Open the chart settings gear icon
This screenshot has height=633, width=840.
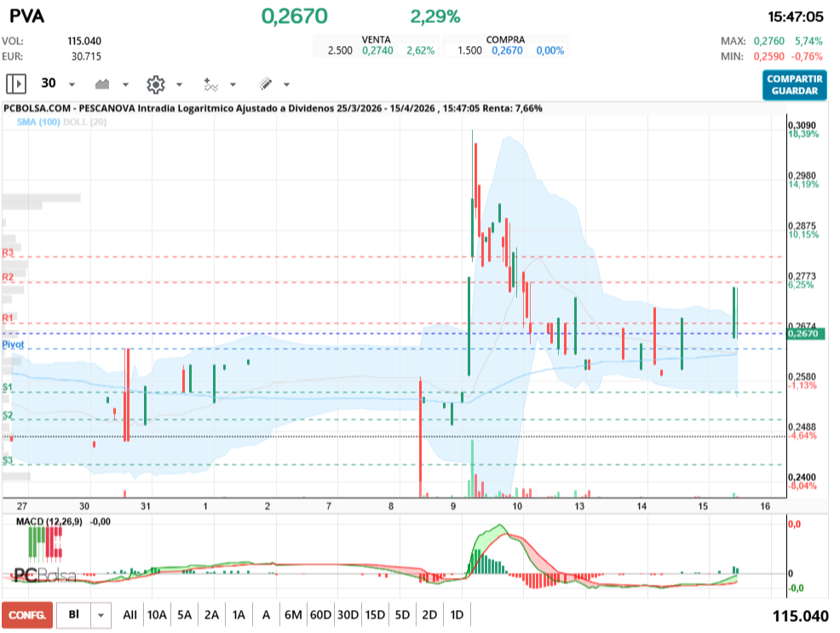pyautogui.click(x=154, y=83)
